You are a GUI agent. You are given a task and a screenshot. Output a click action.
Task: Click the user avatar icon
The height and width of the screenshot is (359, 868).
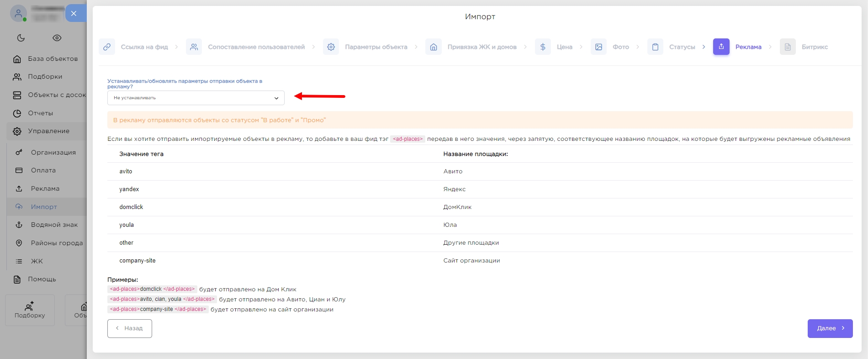click(18, 13)
